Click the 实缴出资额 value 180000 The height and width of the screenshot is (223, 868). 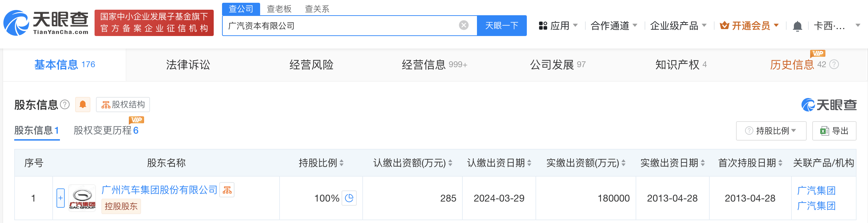[x=613, y=198]
